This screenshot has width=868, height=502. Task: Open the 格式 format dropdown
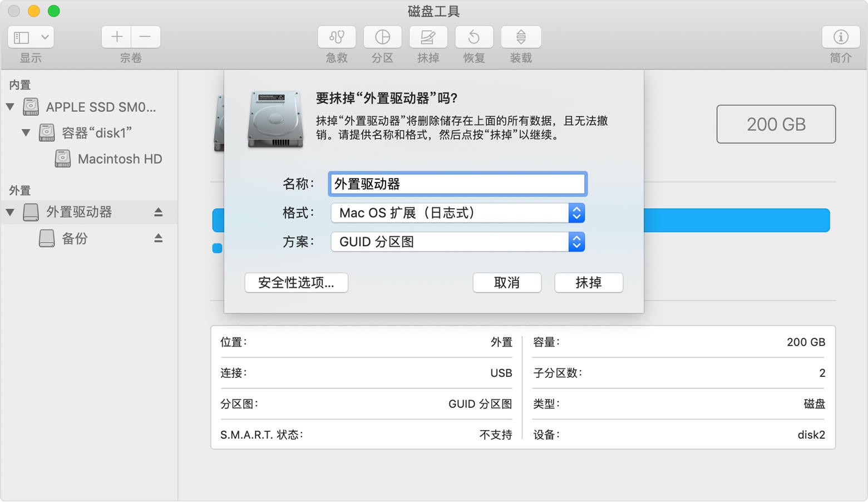[457, 213]
